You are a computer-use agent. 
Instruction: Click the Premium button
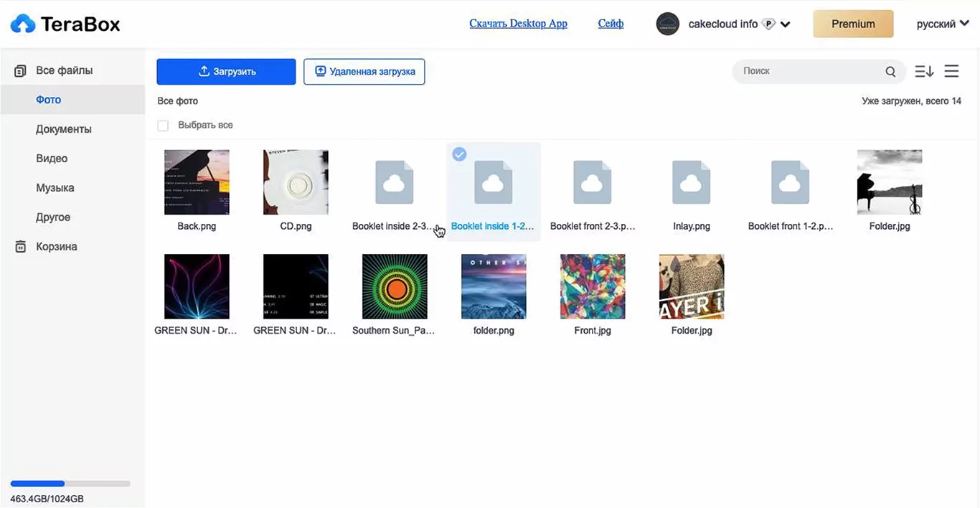tap(853, 24)
